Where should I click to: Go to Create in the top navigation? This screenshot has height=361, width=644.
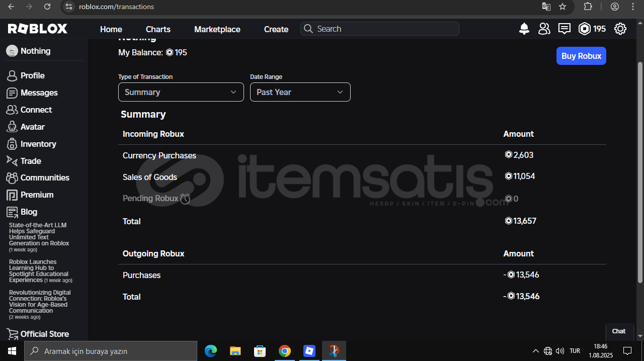pyautogui.click(x=276, y=29)
